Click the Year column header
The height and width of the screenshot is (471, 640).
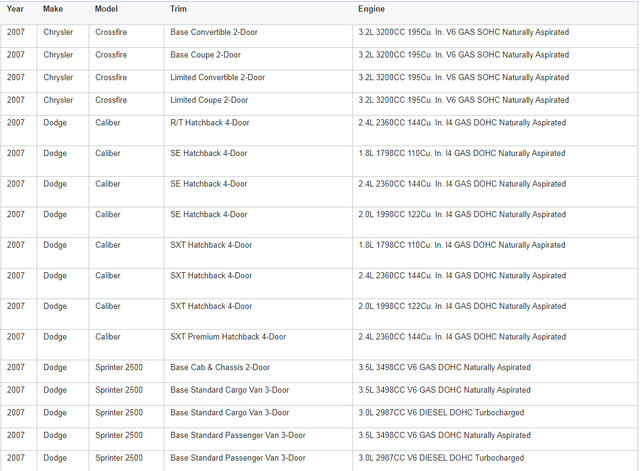point(15,9)
